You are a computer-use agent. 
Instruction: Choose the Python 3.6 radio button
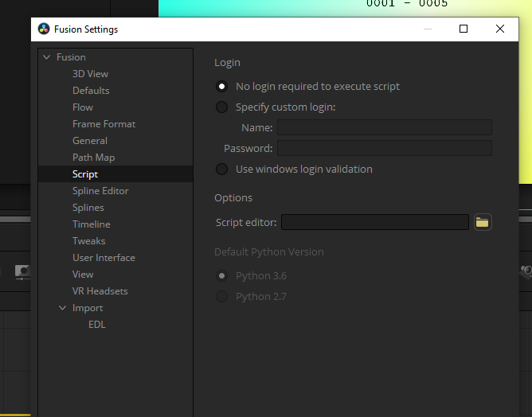[222, 276]
